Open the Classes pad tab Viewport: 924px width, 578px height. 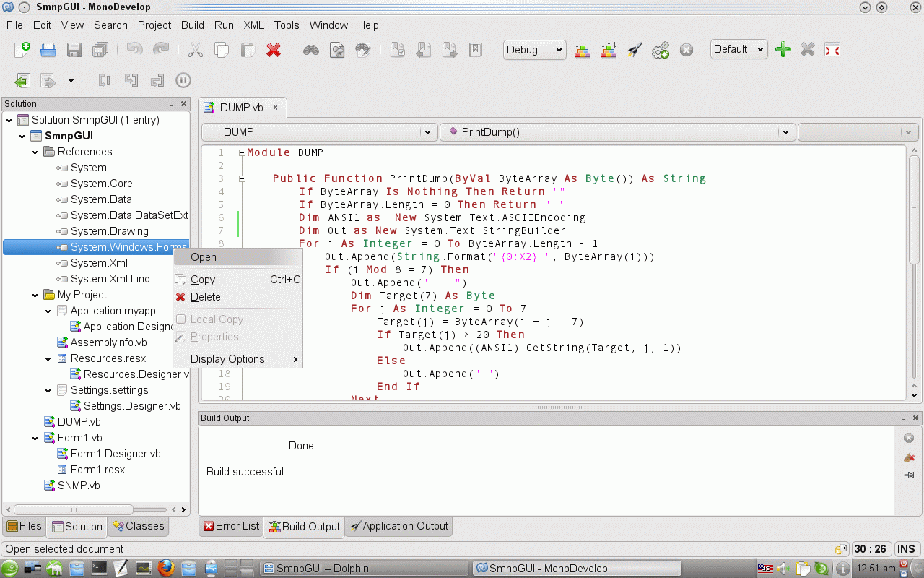point(139,526)
